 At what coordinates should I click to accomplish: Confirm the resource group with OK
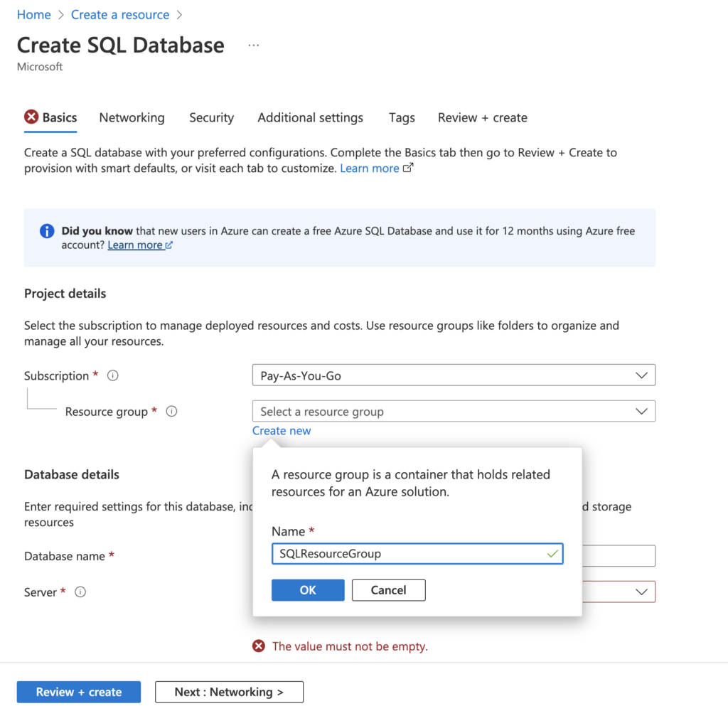click(x=308, y=589)
